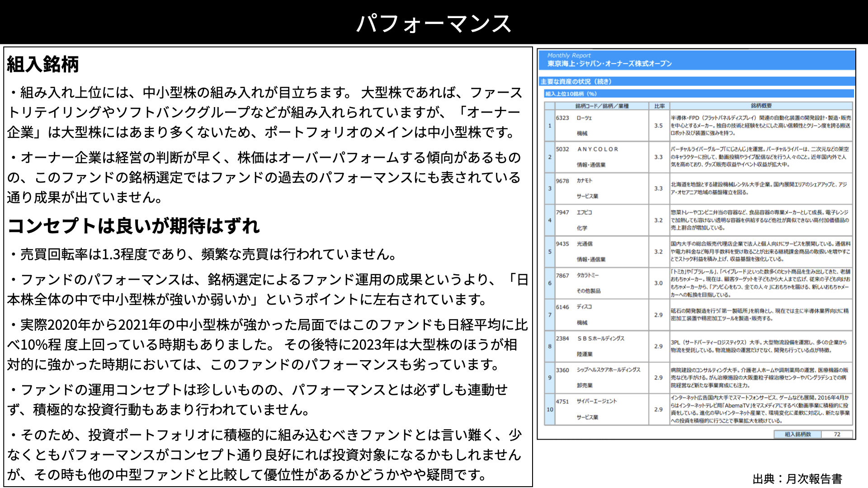Viewport: 868px width, 488px height.
Task: Click stock code 7947
Action: click(562, 212)
